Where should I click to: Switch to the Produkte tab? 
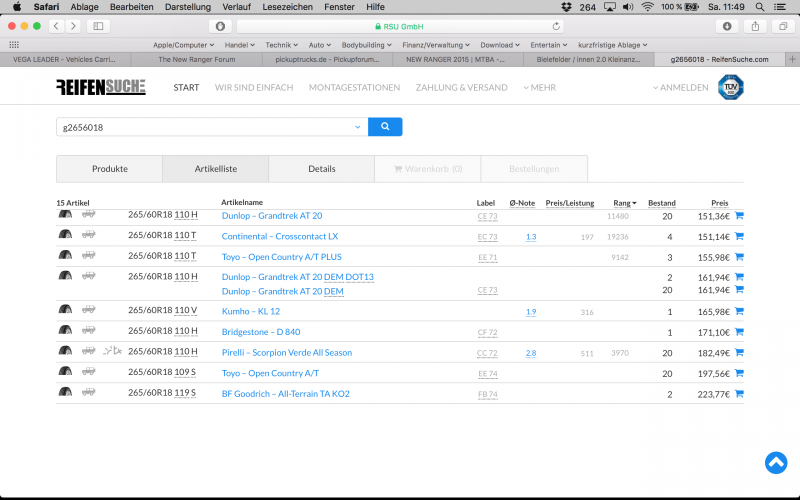click(110, 169)
